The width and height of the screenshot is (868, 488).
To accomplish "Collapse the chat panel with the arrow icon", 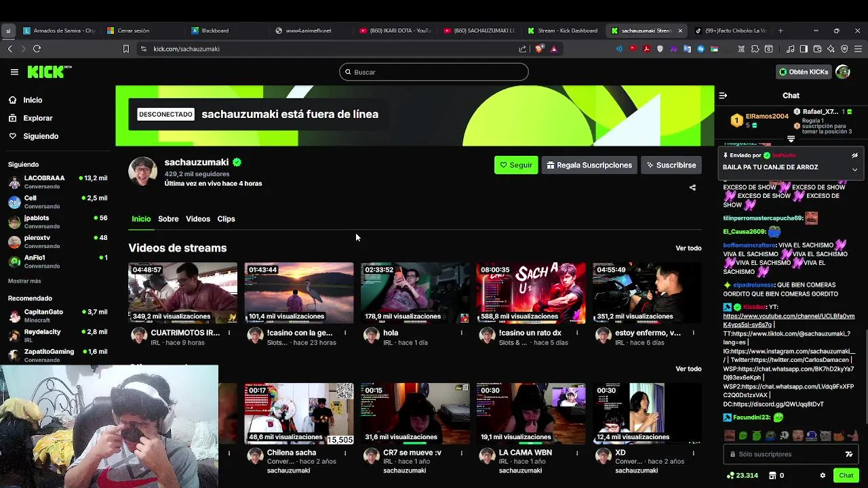I will [x=723, y=96].
